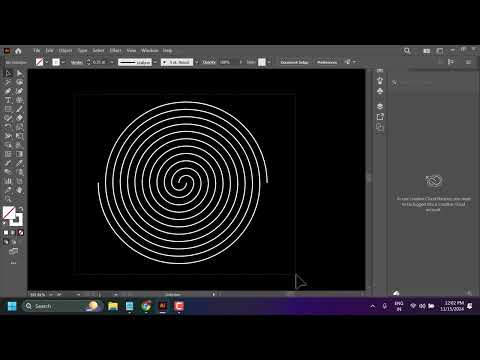Select the Rotate tool
The width and height of the screenshot is (480, 360).
(x=8, y=127)
